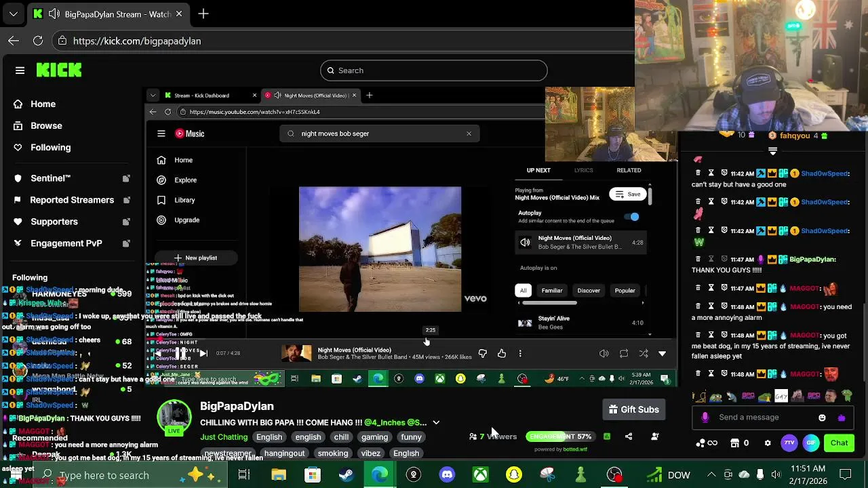Screen dimensions: 868x488
Task: Choose the Popular filter chip
Action: (625, 291)
